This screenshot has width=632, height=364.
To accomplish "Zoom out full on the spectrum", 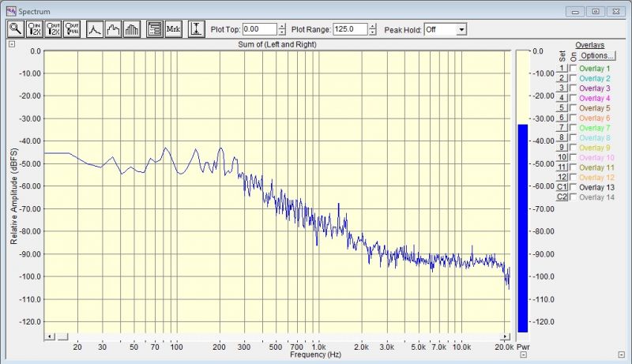I will [x=72, y=29].
